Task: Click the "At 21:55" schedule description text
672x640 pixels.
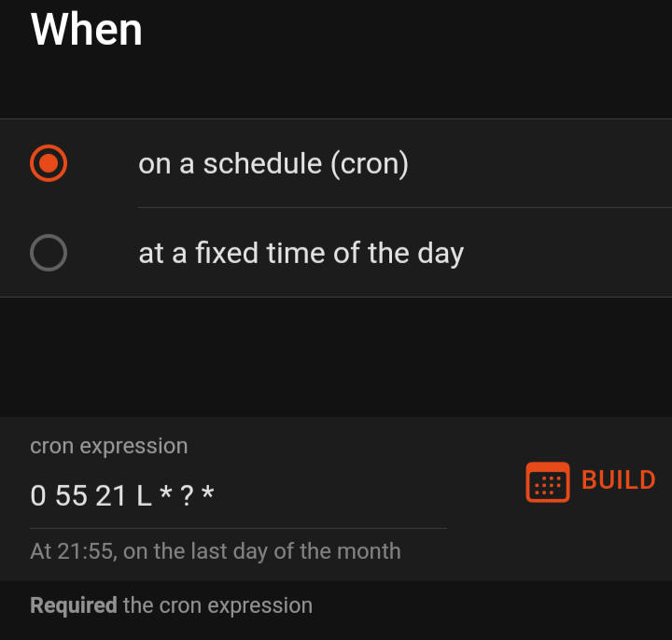Action: (72, 551)
